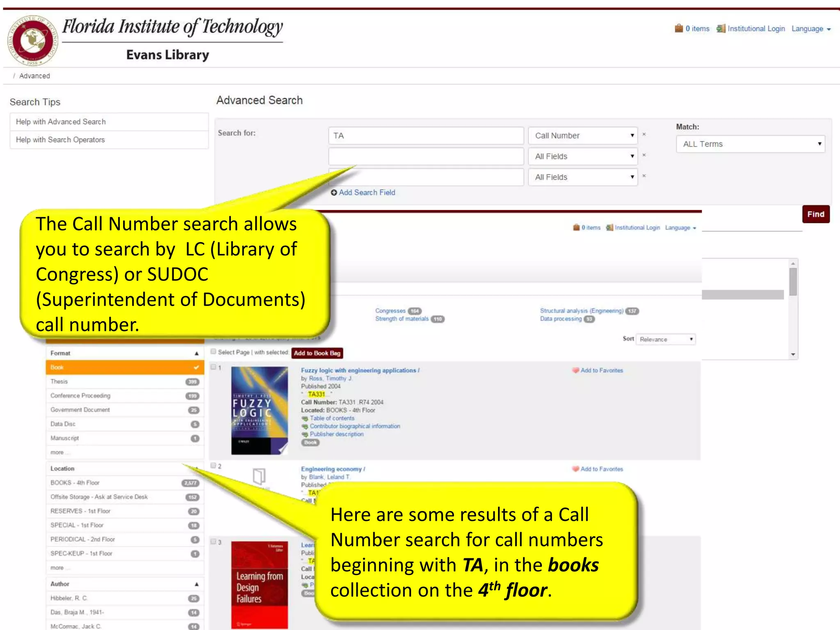This screenshot has width=840, height=630.
Task: Filter by RESERVES - 1st Floor location
Action: point(125,511)
